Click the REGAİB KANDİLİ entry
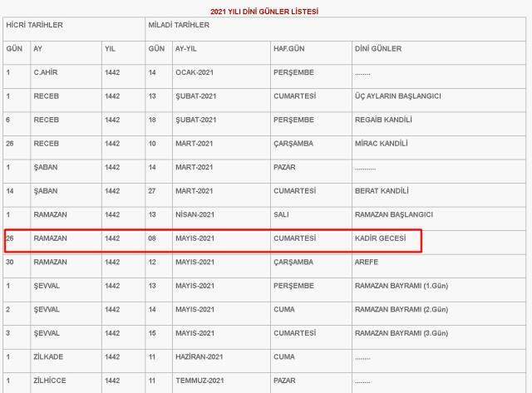 [383, 120]
